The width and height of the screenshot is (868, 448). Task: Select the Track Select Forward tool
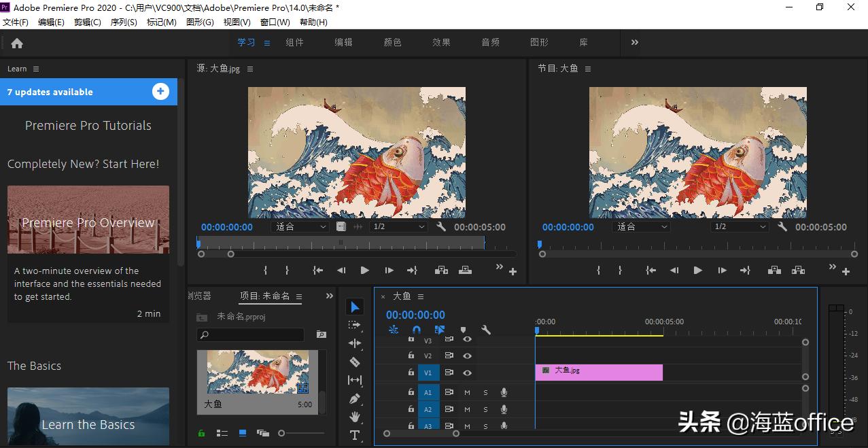pyautogui.click(x=354, y=325)
